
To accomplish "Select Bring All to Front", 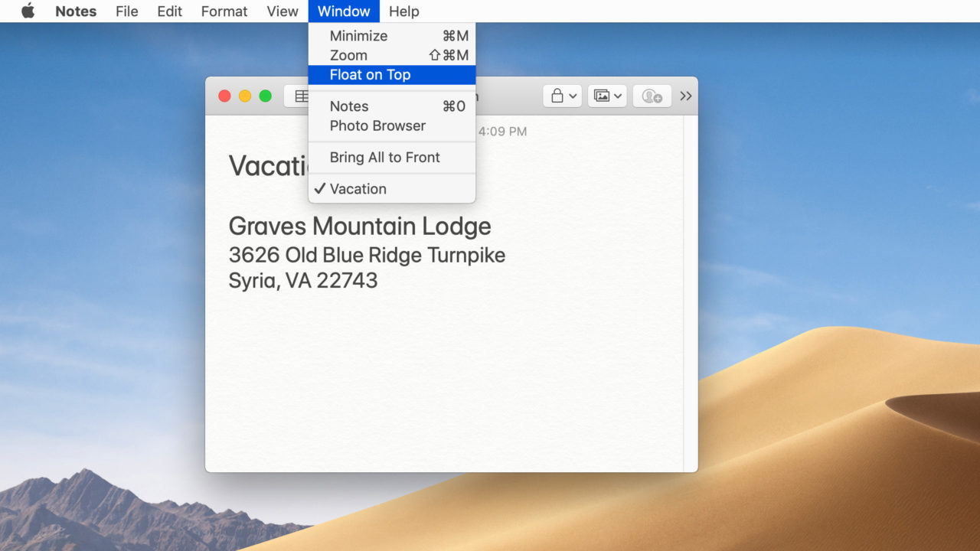I will click(392, 158).
